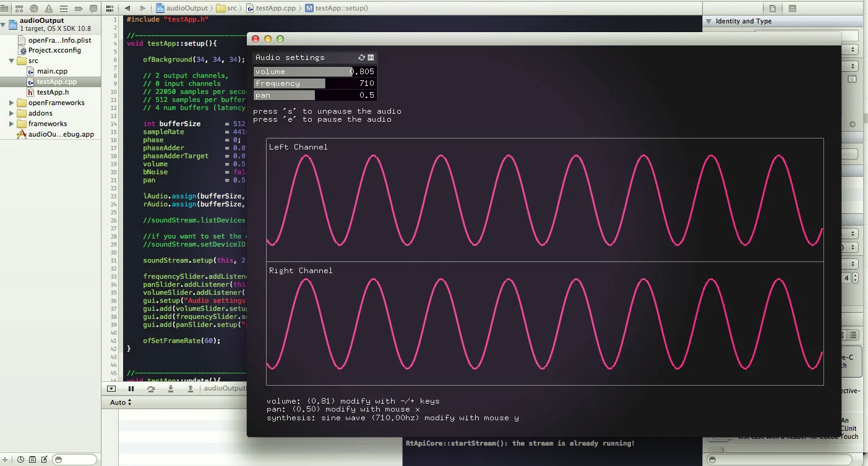Click audioOutput process in debug bar
The width and height of the screenshot is (868, 466).
(225, 389)
